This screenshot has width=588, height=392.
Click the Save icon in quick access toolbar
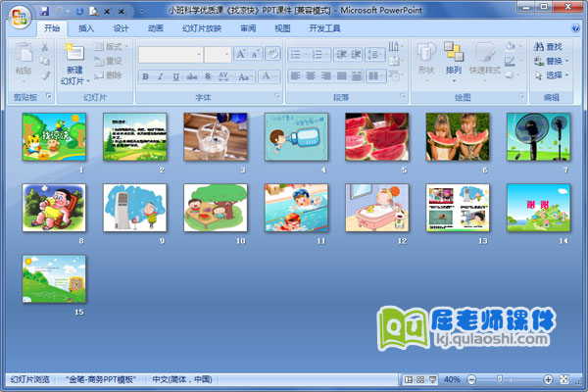click(44, 11)
